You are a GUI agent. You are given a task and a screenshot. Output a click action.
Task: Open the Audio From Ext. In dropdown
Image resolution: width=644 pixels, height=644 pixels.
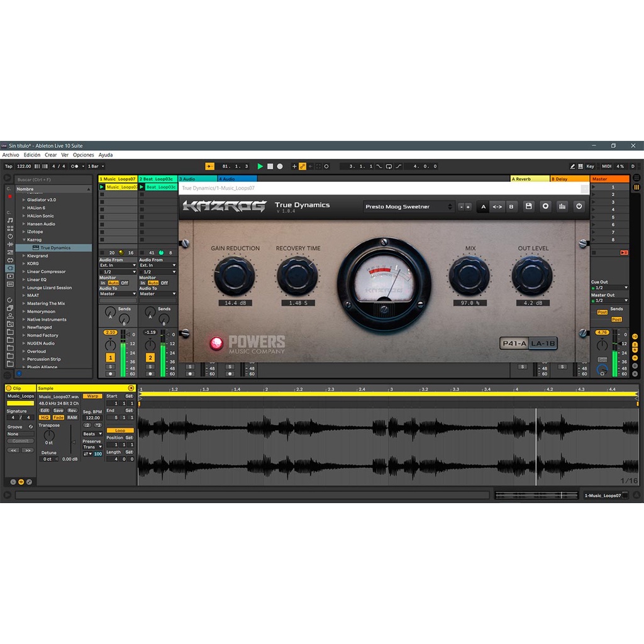(x=117, y=265)
